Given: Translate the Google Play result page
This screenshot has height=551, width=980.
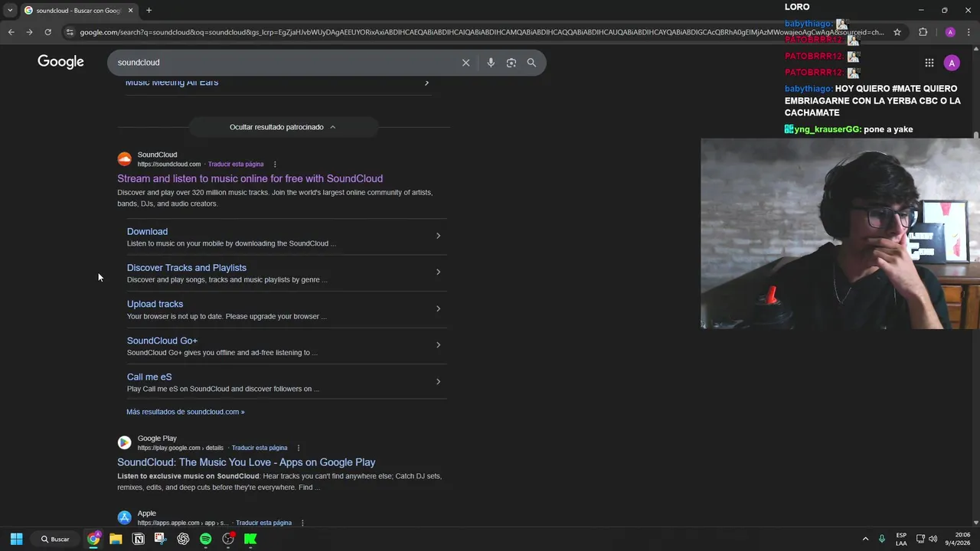Looking at the screenshot, I should [260, 448].
